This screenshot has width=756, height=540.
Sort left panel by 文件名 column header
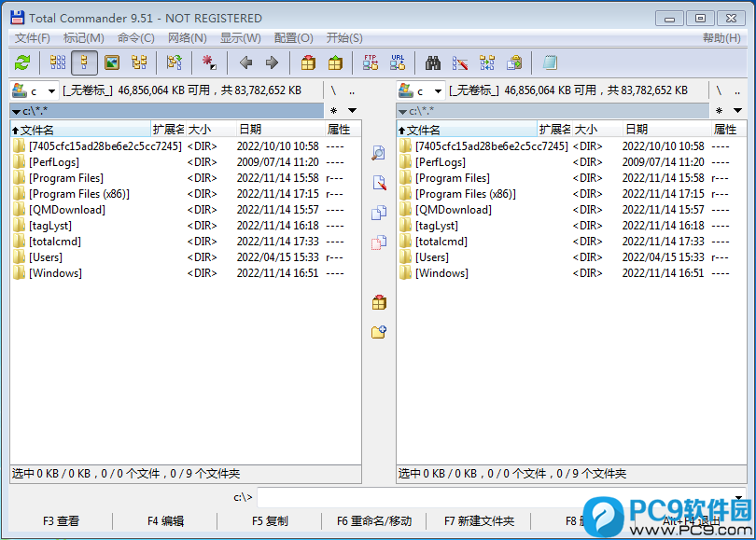[x=80, y=129]
